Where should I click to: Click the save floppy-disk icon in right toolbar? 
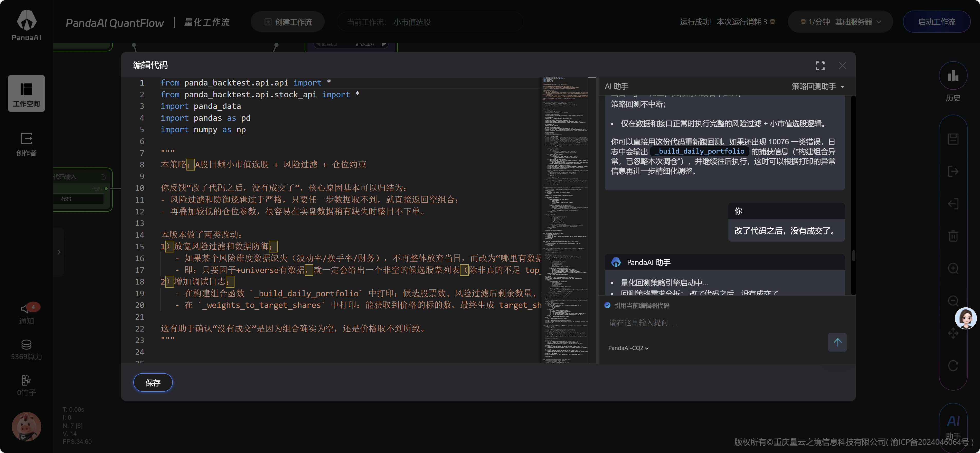(953, 139)
